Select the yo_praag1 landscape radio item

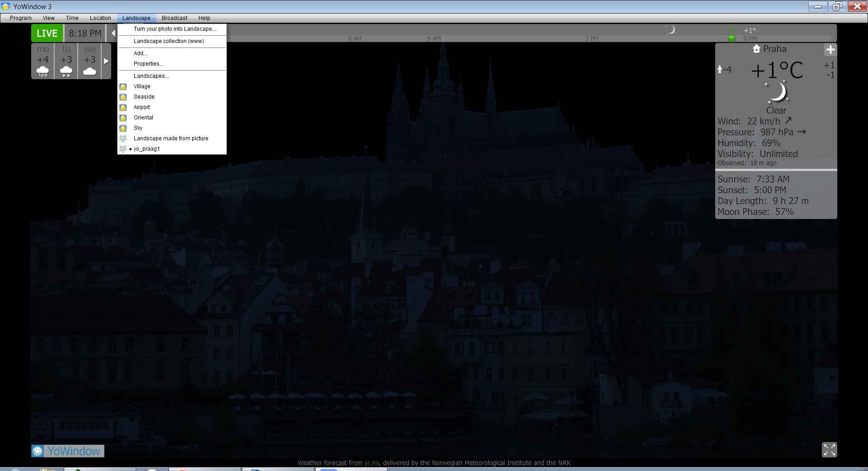click(146, 149)
